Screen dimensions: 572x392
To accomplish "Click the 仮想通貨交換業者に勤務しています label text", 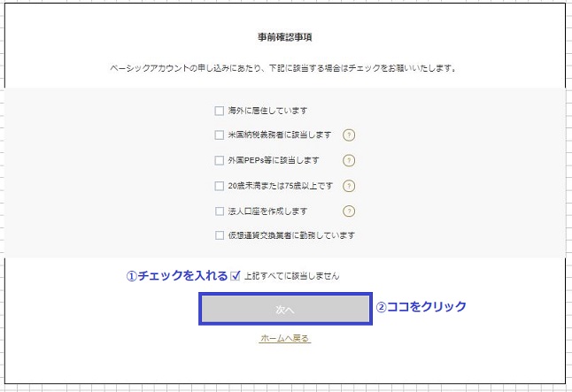I will pyautogui.click(x=291, y=235).
